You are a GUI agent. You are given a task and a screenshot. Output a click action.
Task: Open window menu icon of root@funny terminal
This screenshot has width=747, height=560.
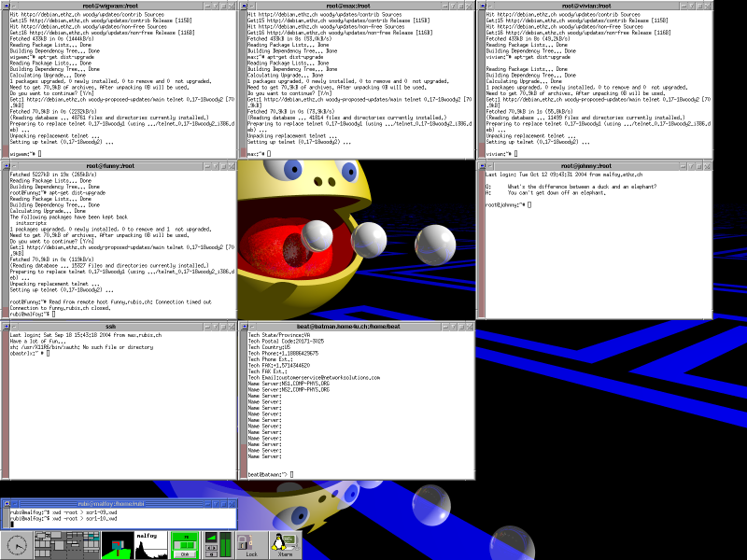(x=7, y=166)
